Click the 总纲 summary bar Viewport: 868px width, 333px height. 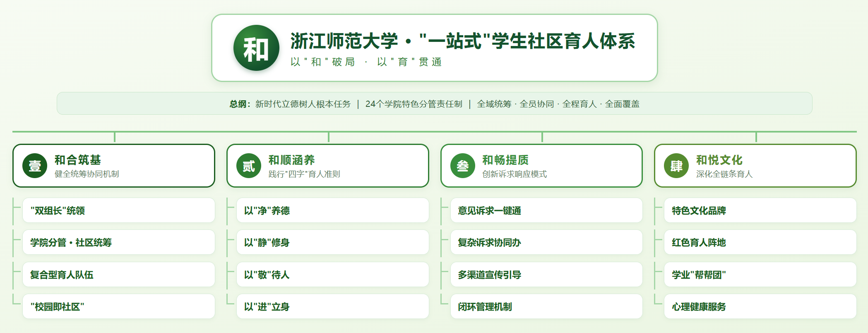(x=434, y=104)
